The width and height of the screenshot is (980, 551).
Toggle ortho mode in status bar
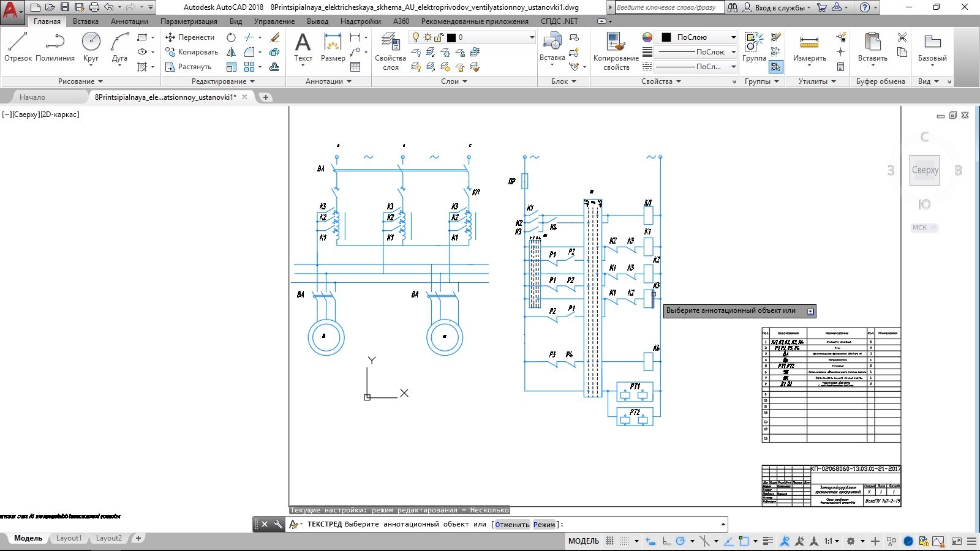(666, 541)
